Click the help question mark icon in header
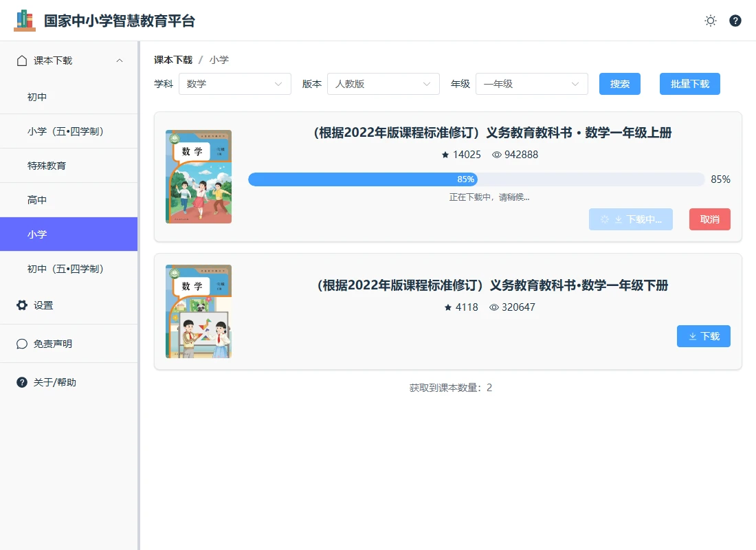Screen dimensions: 756x550 tap(735, 21)
